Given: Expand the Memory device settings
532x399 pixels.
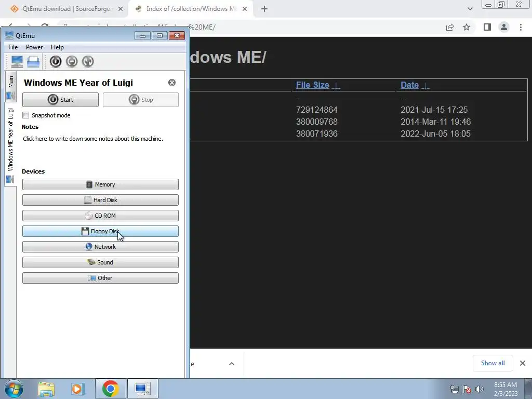Looking at the screenshot, I should [x=100, y=184].
